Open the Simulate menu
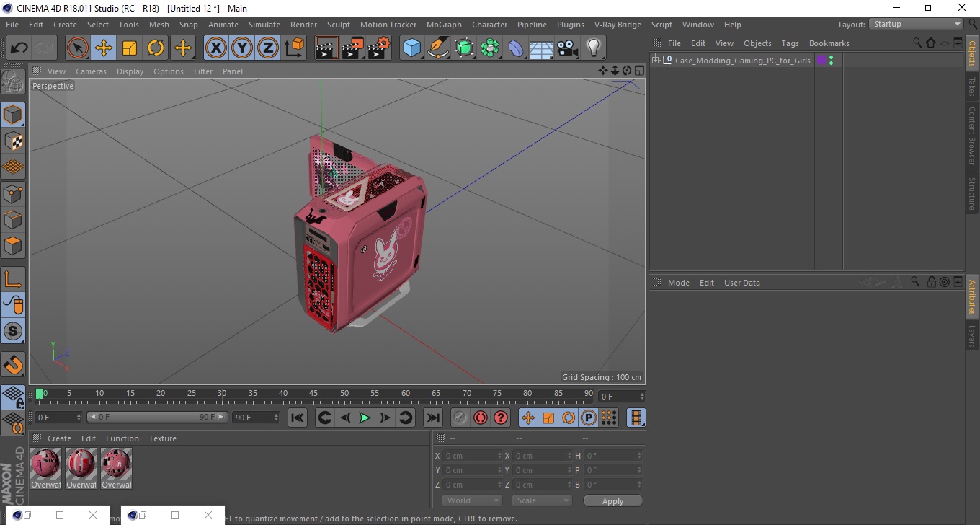 click(x=264, y=25)
